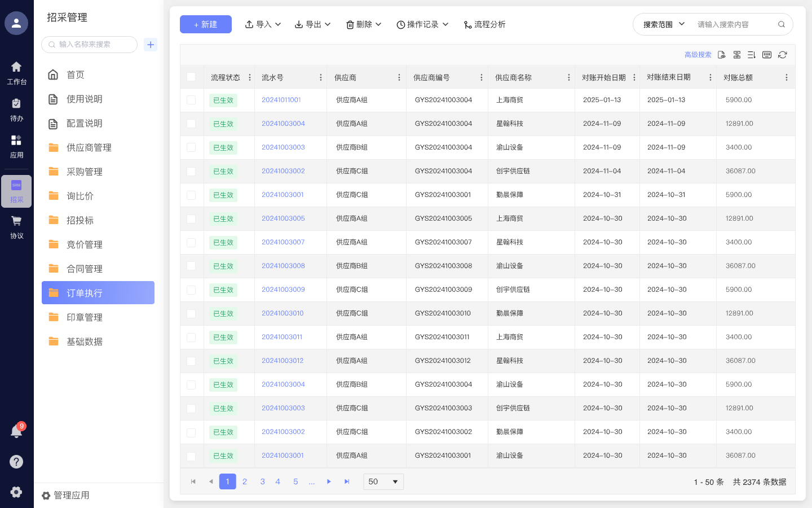Click the flow structure icon in table toolbar

click(x=737, y=55)
